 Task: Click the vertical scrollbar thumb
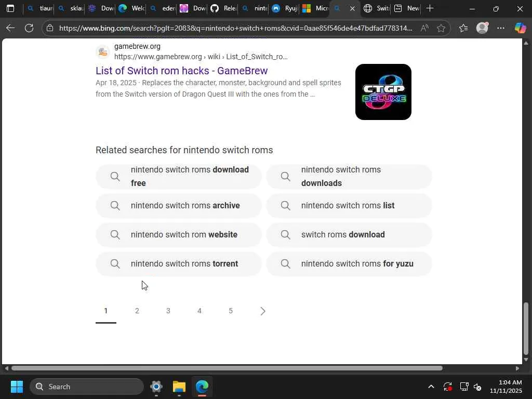point(526,328)
